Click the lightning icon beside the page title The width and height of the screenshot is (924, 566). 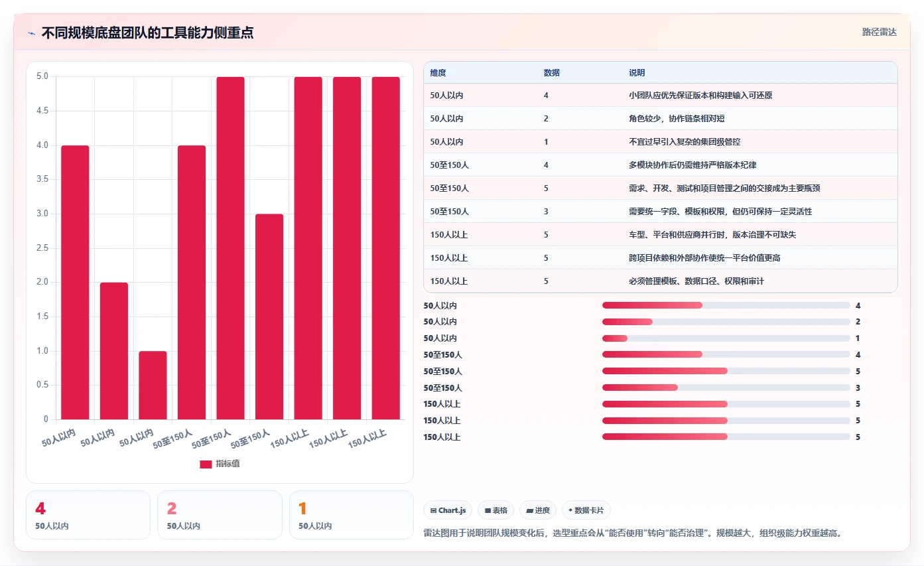point(31,33)
